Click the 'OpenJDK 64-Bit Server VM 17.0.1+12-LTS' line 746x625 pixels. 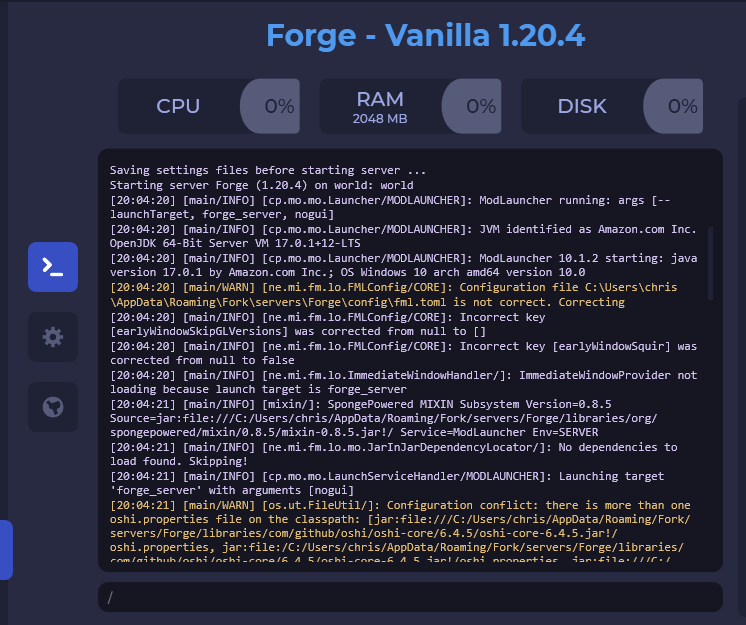235,243
